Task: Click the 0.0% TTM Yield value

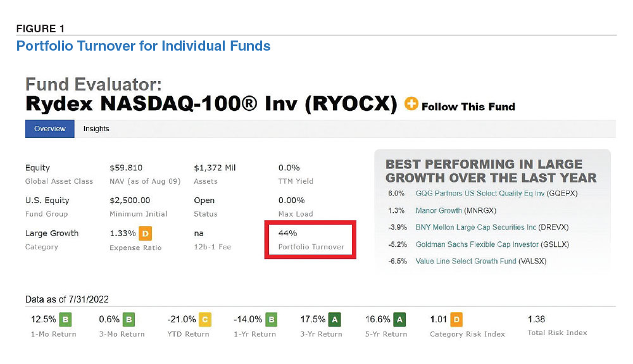Action: [x=289, y=168]
